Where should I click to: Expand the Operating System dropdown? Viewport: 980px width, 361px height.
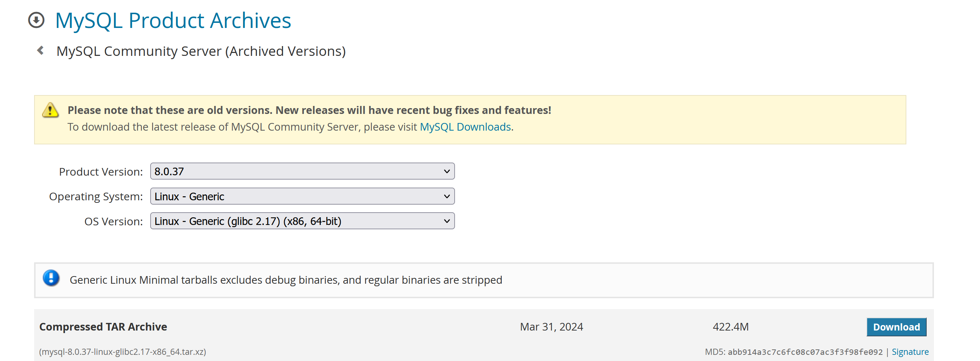click(302, 196)
